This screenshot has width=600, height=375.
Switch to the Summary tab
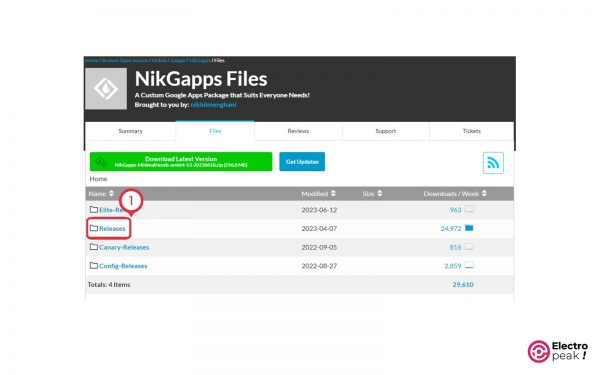point(130,131)
